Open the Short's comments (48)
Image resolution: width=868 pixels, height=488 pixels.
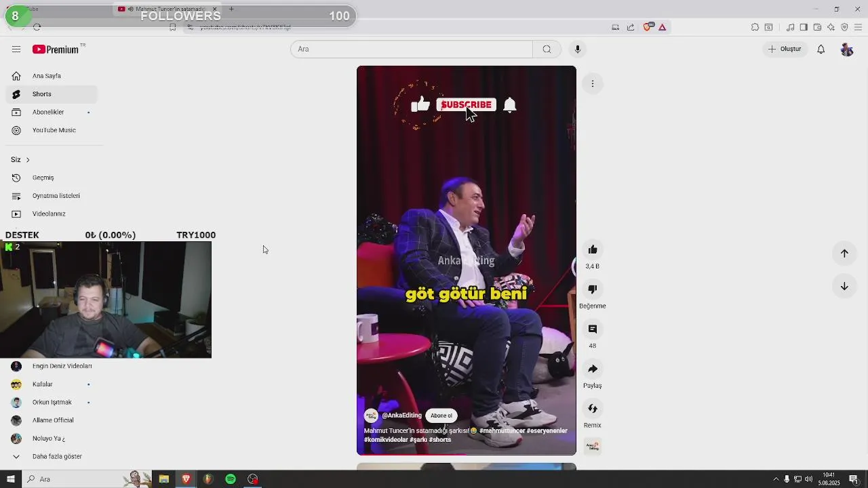593,329
